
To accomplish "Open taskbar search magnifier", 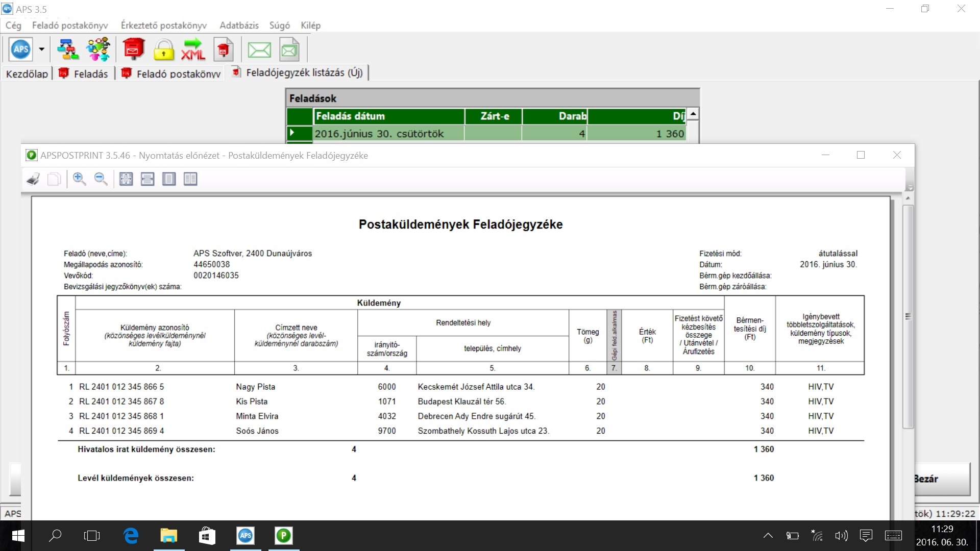I will [55, 536].
